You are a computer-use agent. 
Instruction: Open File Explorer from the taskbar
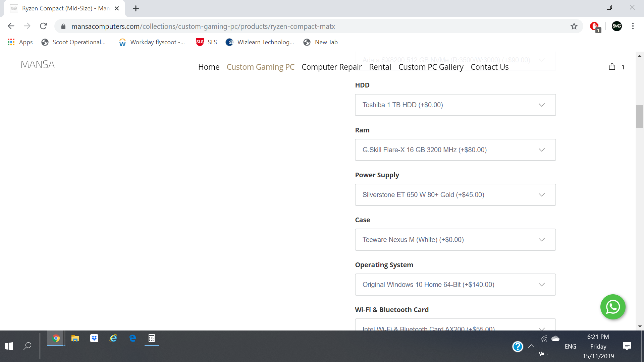(75, 339)
